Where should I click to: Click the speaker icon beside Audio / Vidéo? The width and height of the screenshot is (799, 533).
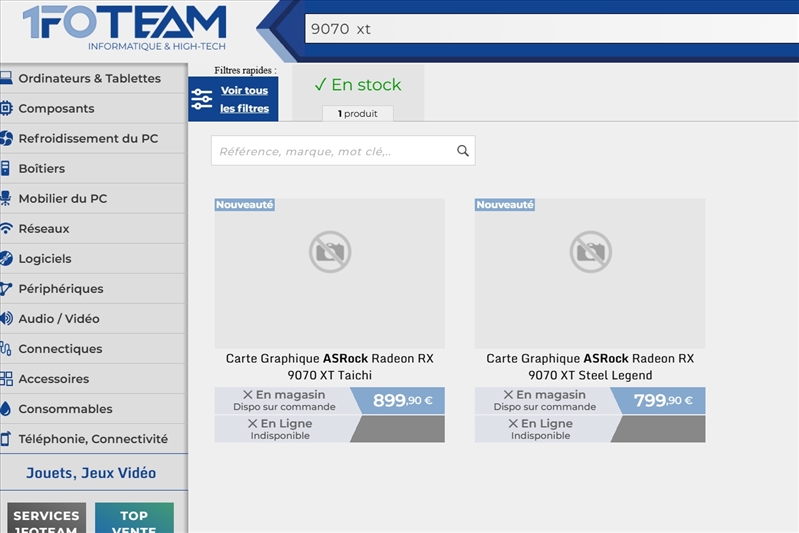coord(6,318)
